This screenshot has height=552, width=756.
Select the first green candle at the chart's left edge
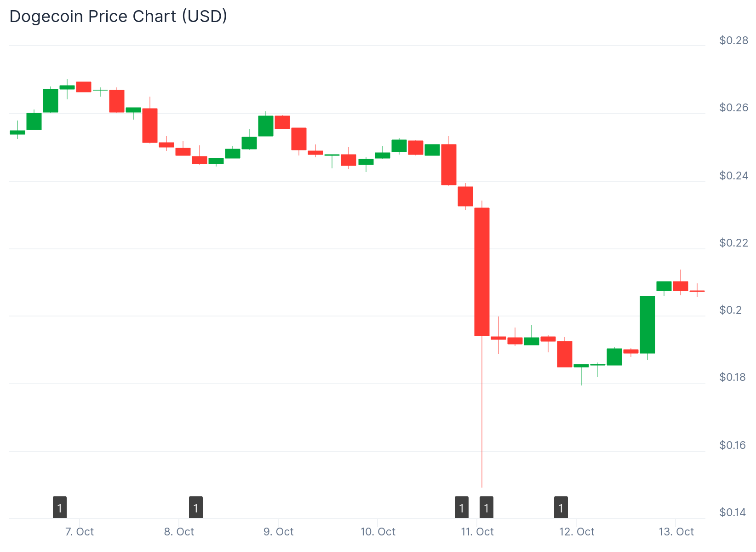17,132
